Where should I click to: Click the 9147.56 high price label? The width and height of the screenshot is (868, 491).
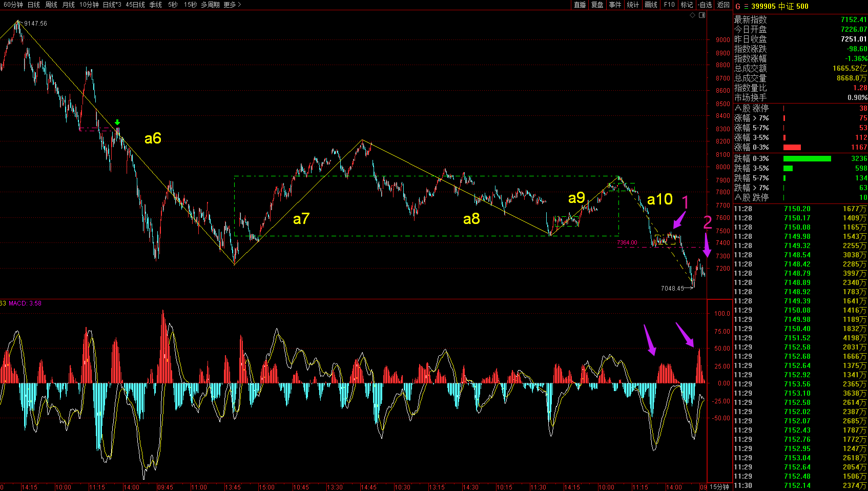[x=35, y=24]
